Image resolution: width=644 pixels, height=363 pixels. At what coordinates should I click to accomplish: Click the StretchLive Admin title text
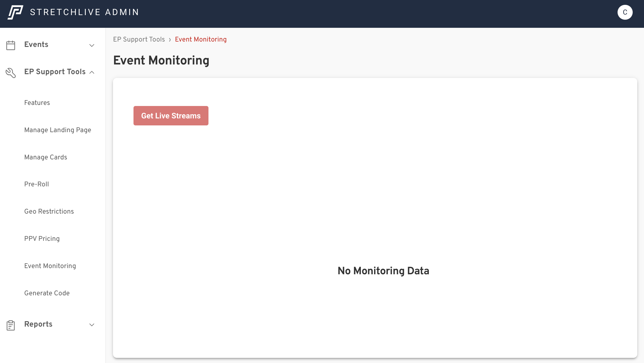84,12
